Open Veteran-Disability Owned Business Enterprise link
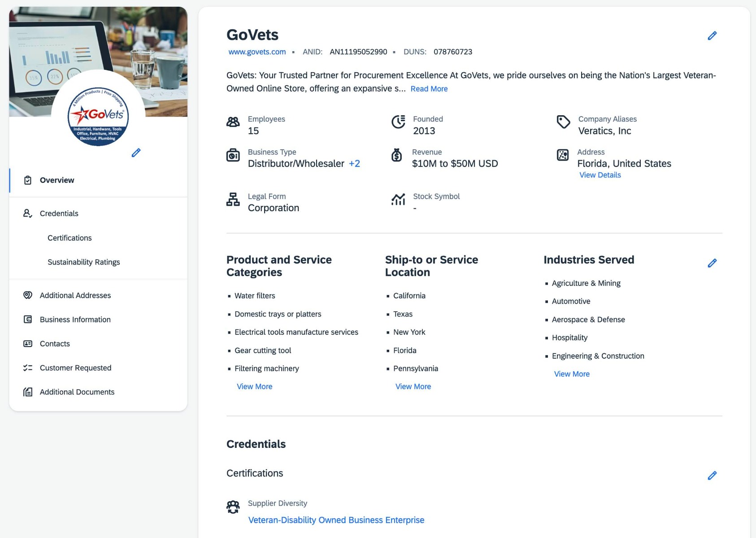756x538 pixels. pyautogui.click(x=336, y=520)
